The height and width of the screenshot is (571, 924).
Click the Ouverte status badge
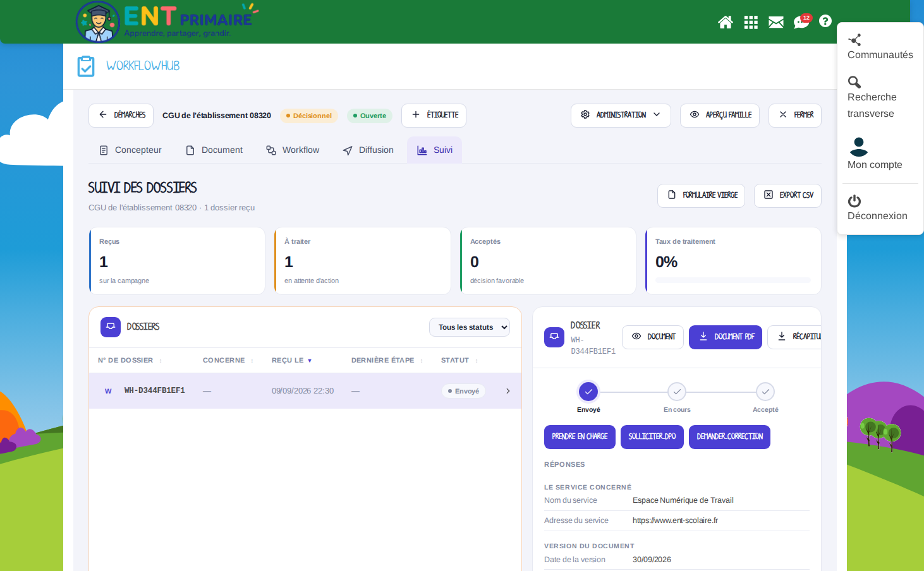(x=370, y=116)
